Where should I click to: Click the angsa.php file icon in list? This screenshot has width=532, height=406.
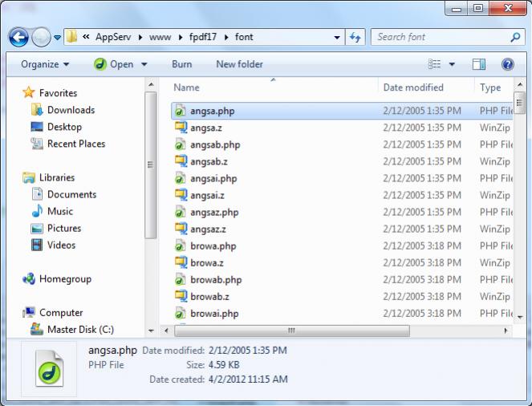point(181,111)
